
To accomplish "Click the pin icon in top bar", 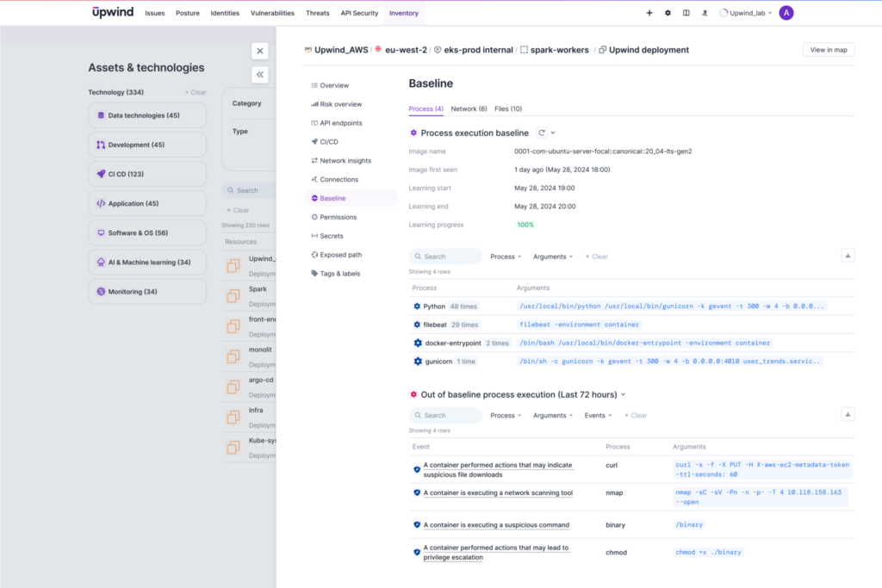I will [x=705, y=13].
